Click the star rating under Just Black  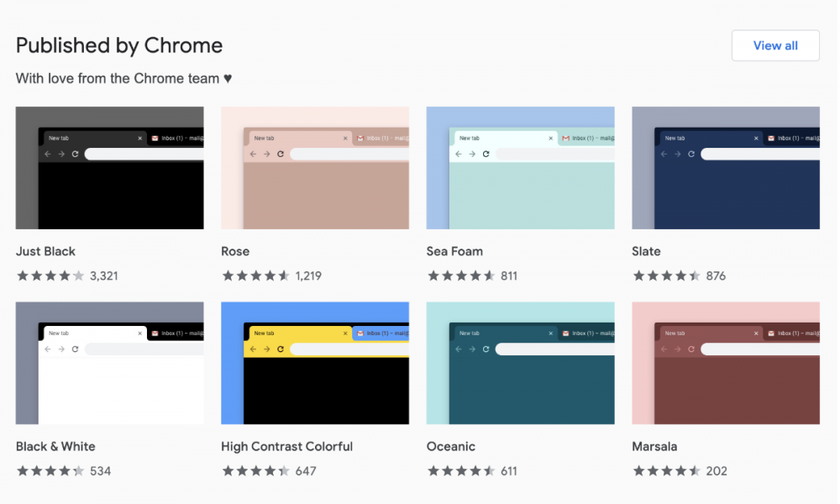[x=50, y=276]
